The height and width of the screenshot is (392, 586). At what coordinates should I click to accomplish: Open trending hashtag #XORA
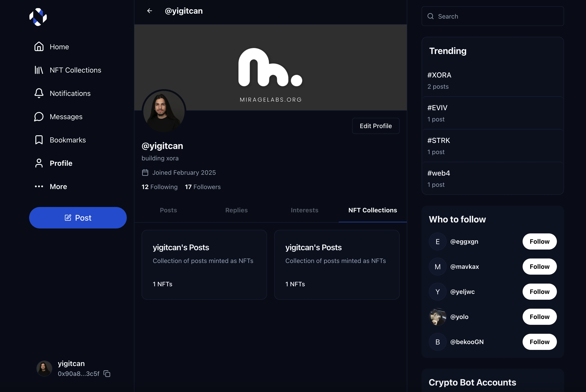(x=439, y=75)
